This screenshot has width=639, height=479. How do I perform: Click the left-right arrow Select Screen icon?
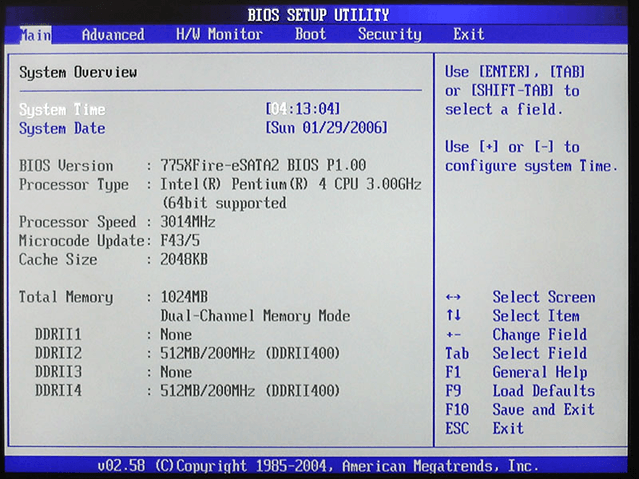[453, 297]
